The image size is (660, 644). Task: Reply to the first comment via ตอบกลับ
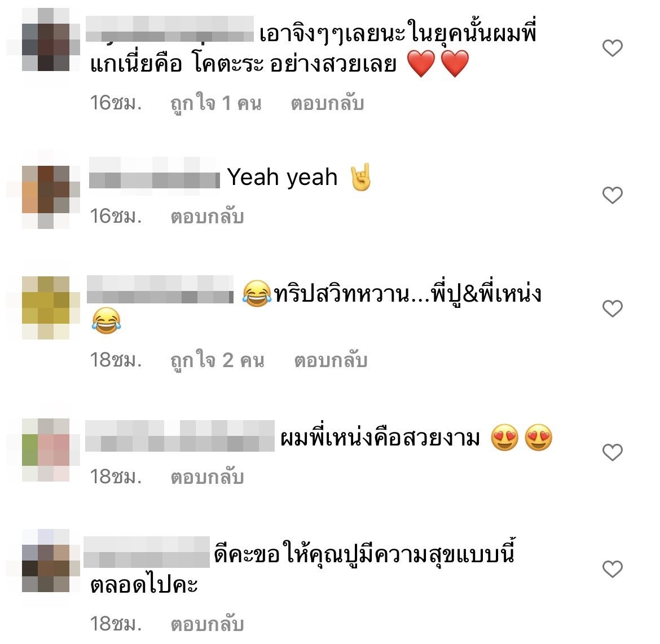[328, 104]
